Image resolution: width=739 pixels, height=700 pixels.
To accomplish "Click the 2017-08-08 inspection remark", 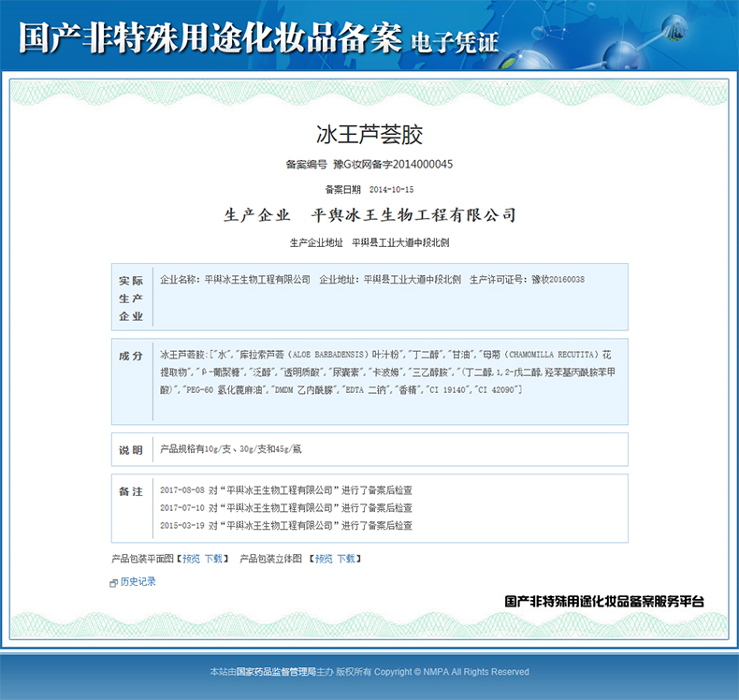I will 286,490.
